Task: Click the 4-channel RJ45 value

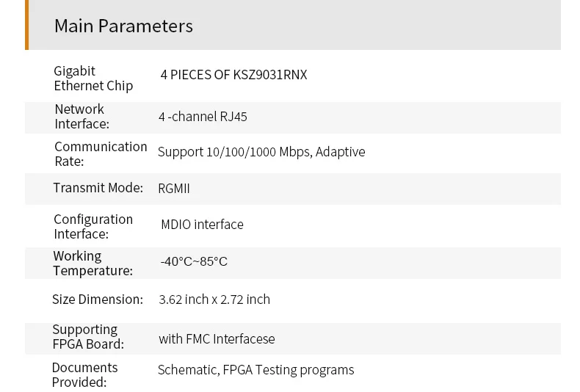Action: tap(203, 117)
